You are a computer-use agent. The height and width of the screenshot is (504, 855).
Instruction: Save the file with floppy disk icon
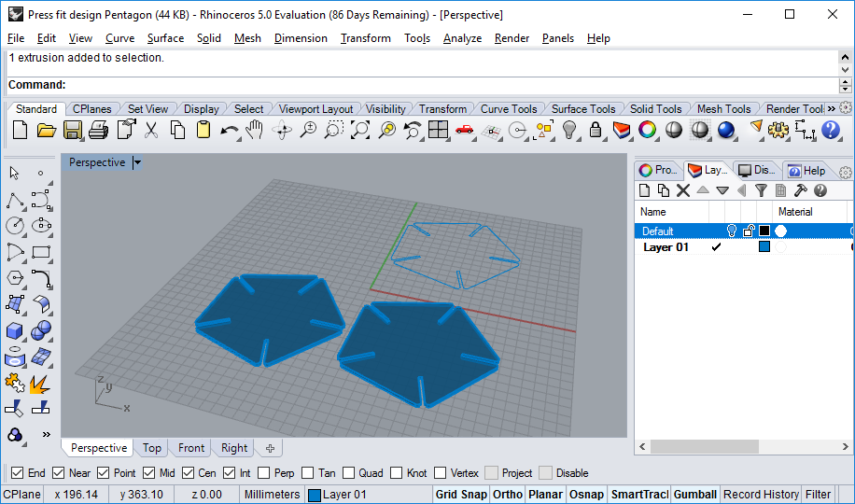(73, 131)
